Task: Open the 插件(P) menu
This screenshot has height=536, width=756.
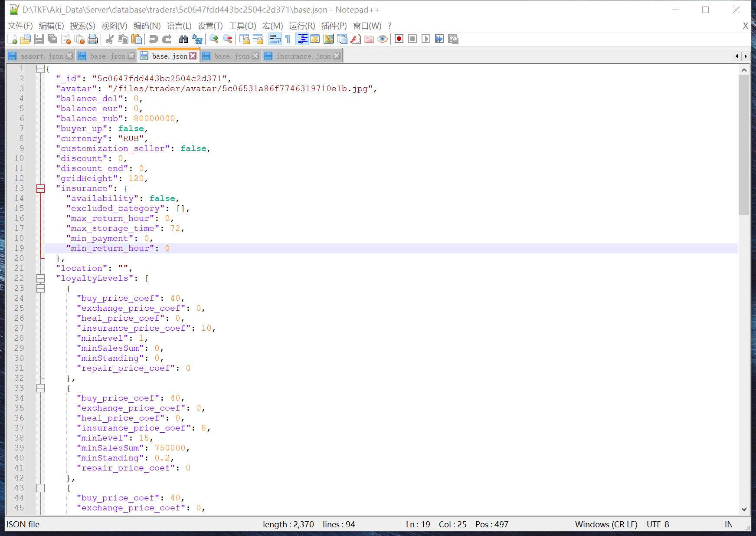Action: pyautogui.click(x=334, y=26)
